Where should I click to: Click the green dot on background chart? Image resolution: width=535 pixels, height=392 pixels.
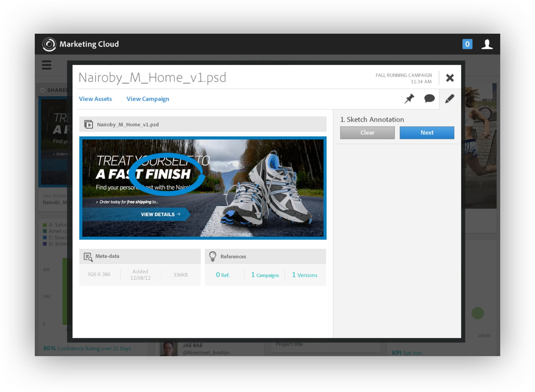click(478, 313)
